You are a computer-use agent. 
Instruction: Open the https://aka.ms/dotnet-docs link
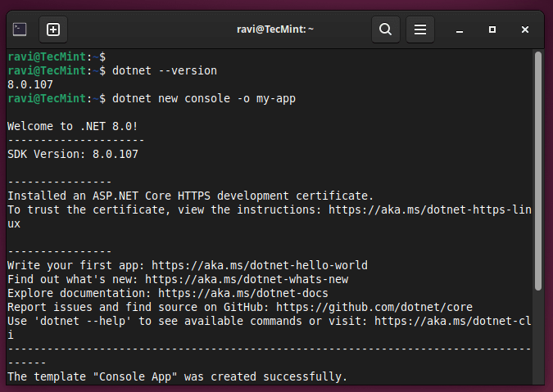(x=243, y=293)
